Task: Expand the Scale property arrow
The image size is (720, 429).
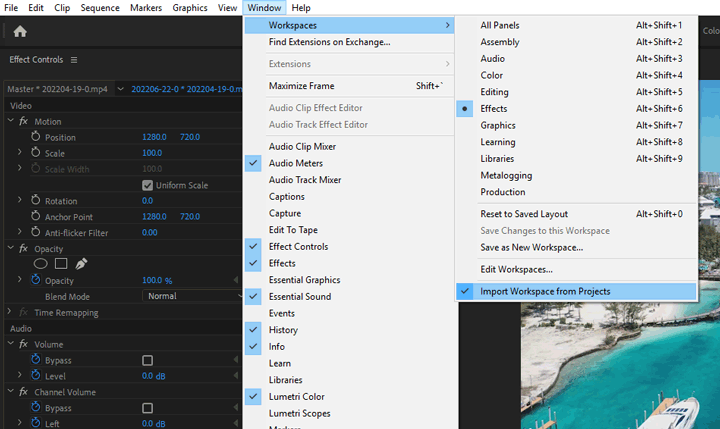Action: click(20, 153)
